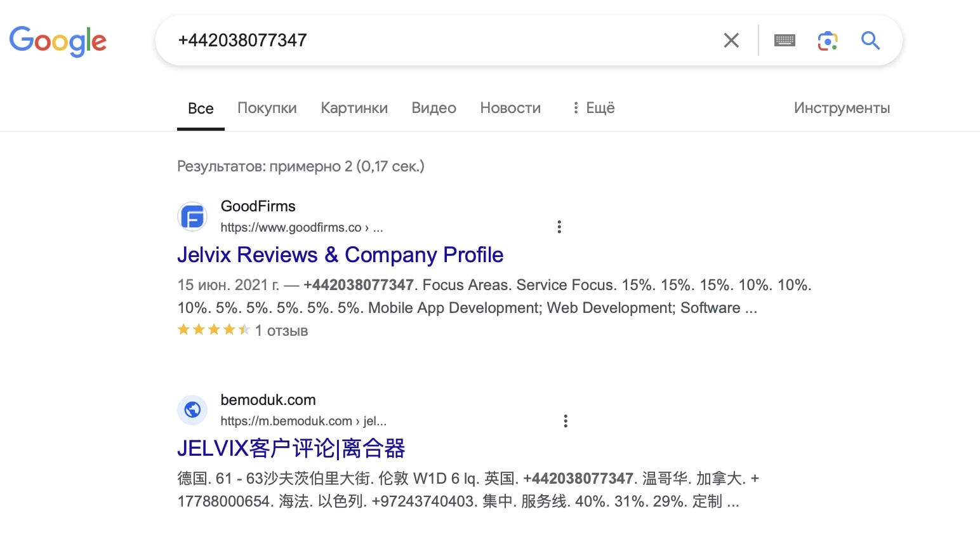Open the more options menu for the bemoduk.com result

[566, 421]
